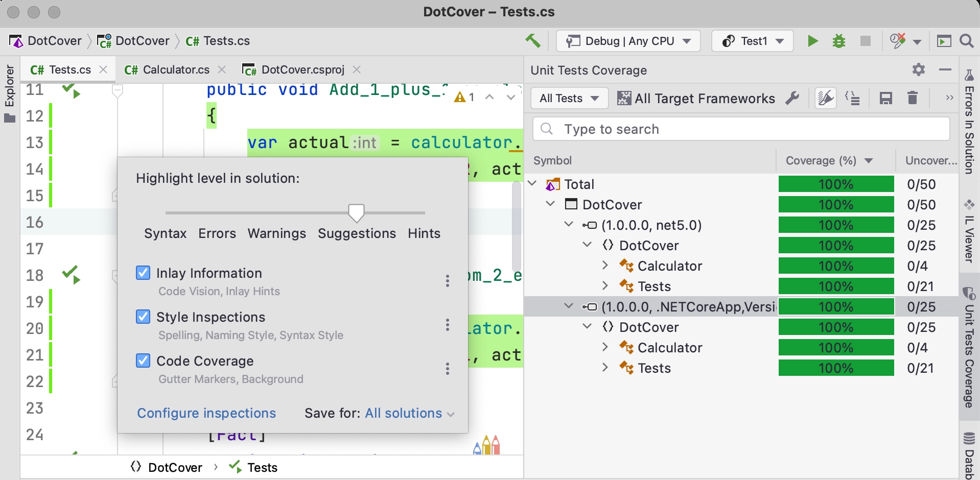Open Test1 run configuration dropdown
The image size is (980, 480).
pyautogui.click(x=752, y=41)
